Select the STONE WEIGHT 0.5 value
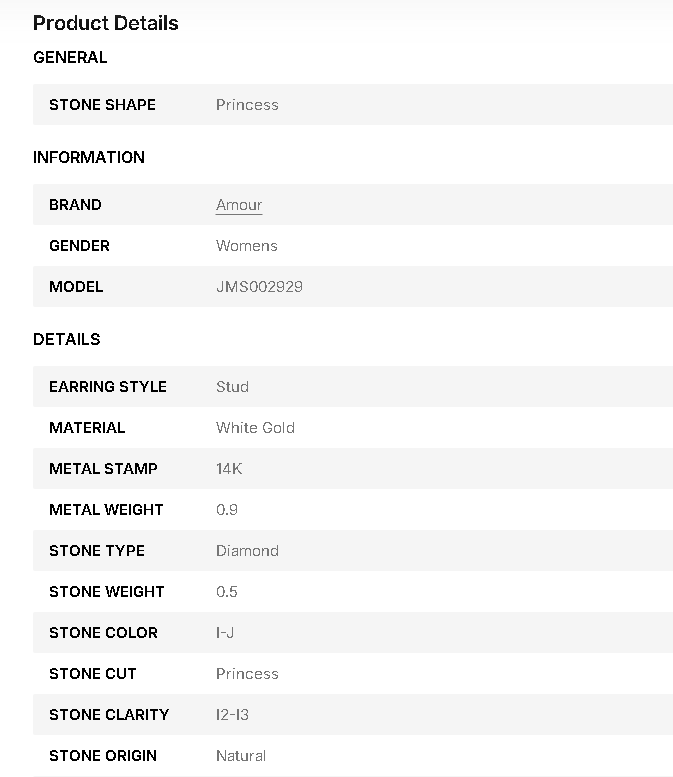 [227, 592]
